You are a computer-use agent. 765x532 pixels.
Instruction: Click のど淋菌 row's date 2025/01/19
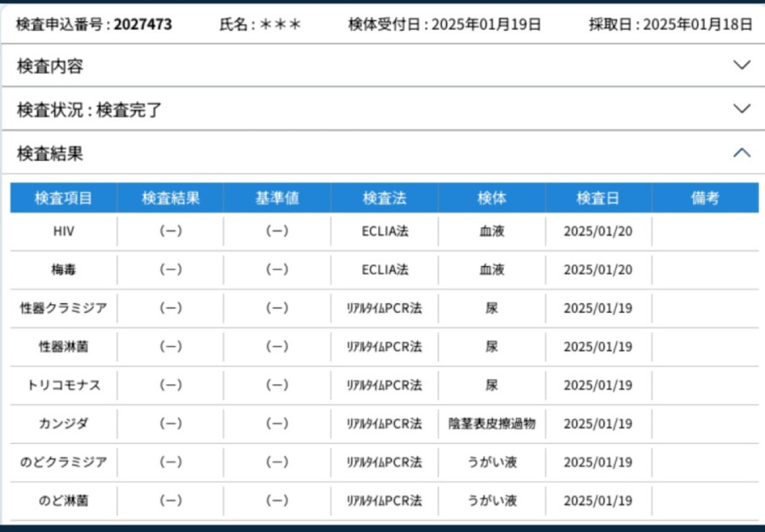pyautogui.click(x=598, y=501)
